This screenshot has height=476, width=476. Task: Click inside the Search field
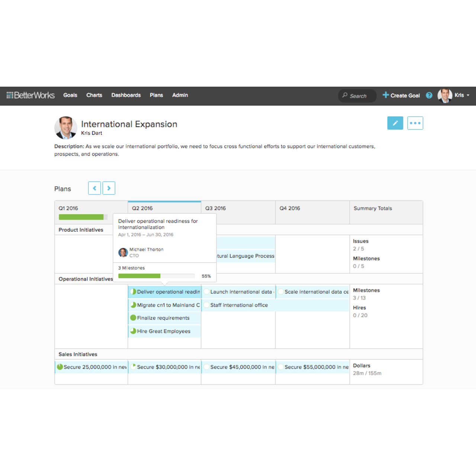pos(359,96)
